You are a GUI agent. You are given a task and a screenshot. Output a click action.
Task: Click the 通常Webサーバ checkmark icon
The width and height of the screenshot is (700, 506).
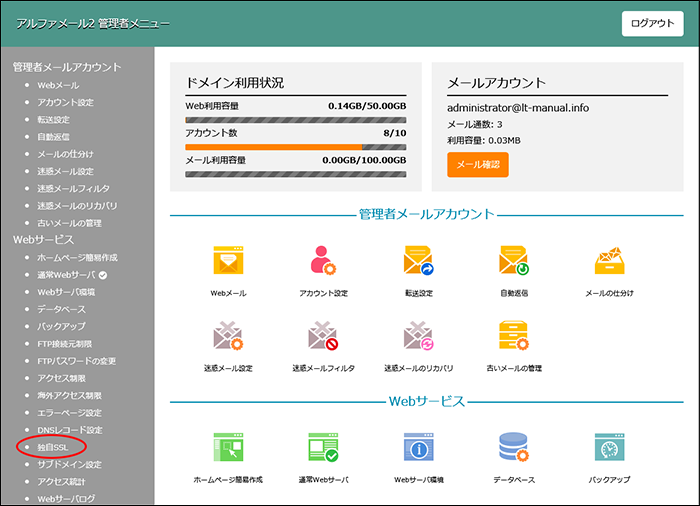pyautogui.click(x=323, y=447)
